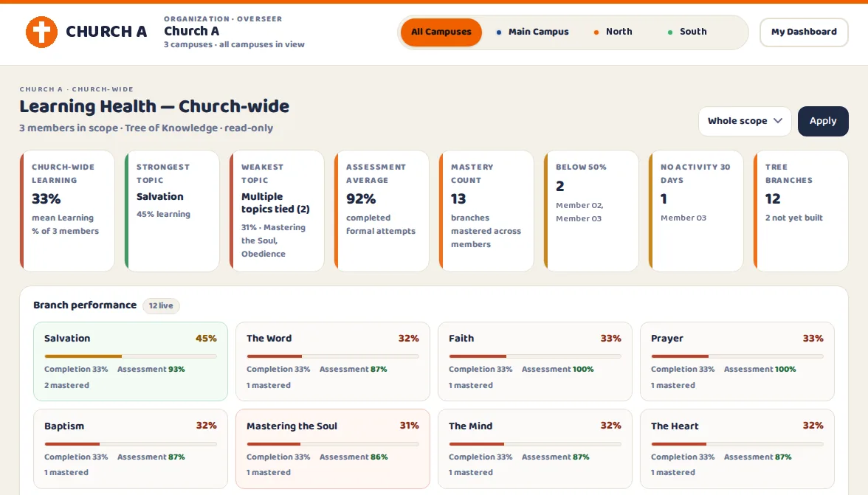Click the Apply button
Image resolution: width=868 pixels, height=495 pixels.
coord(822,121)
